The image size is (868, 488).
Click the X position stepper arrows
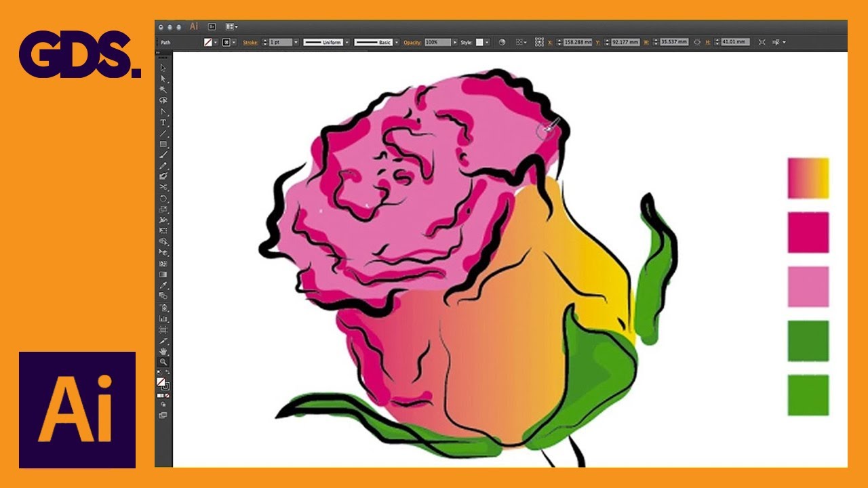coord(559,42)
